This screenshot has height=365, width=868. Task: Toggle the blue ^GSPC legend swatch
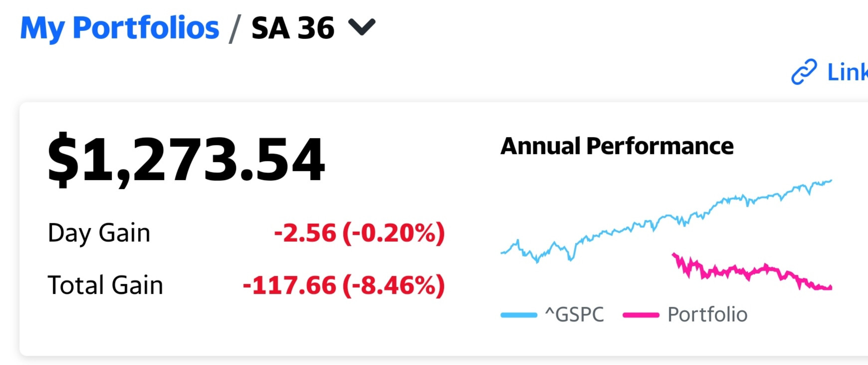(x=519, y=315)
